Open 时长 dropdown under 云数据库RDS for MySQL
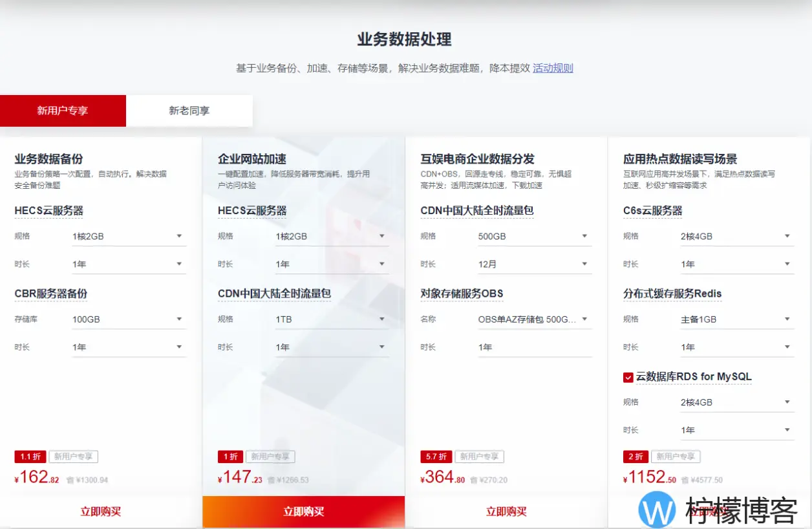 (737, 430)
